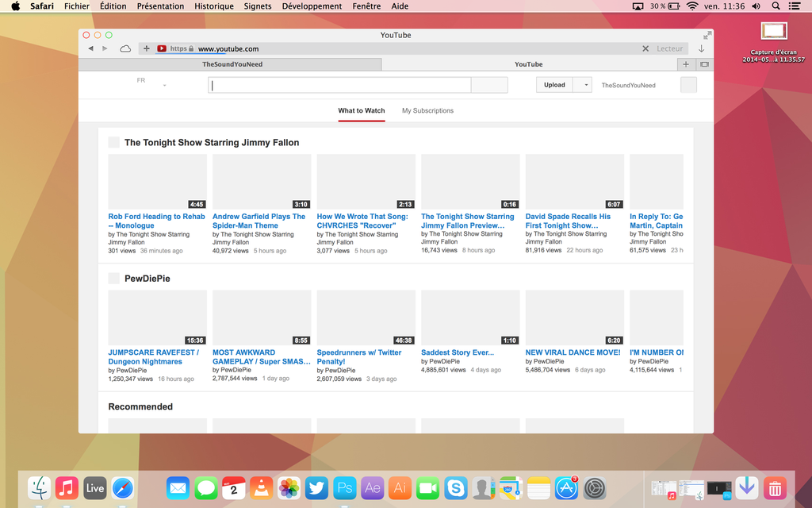Image resolution: width=812 pixels, height=508 pixels.
Task: Open the Historique menu
Action: [214, 6]
